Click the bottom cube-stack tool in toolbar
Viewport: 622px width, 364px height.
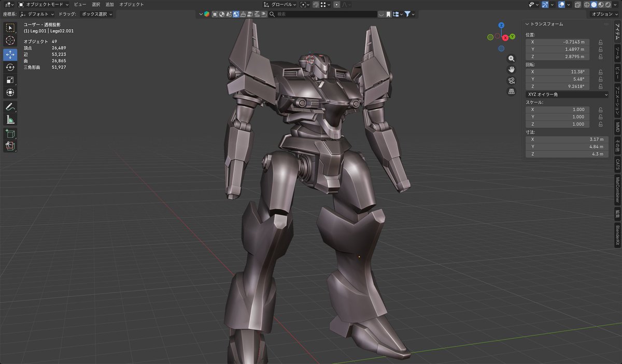click(x=10, y=146)
